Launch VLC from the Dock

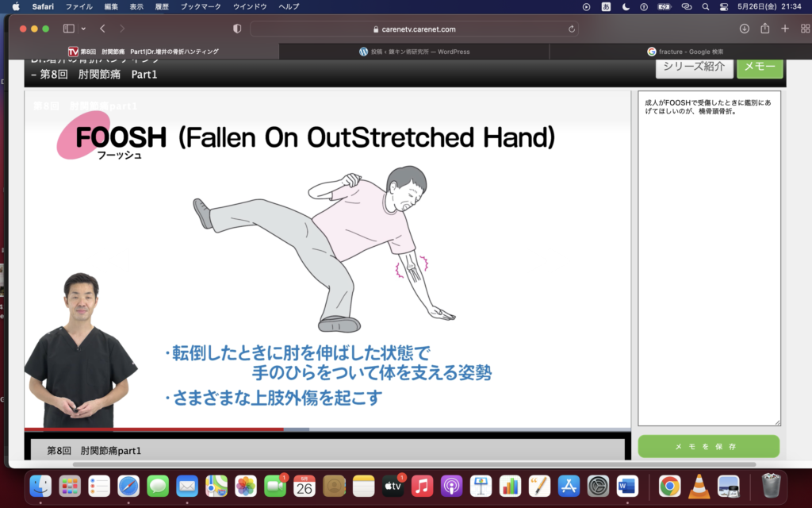[699, 485]
